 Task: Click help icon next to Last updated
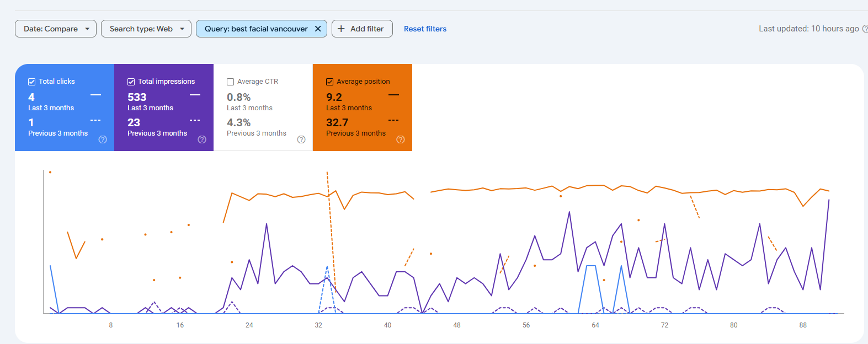click(x=864, y=29)
